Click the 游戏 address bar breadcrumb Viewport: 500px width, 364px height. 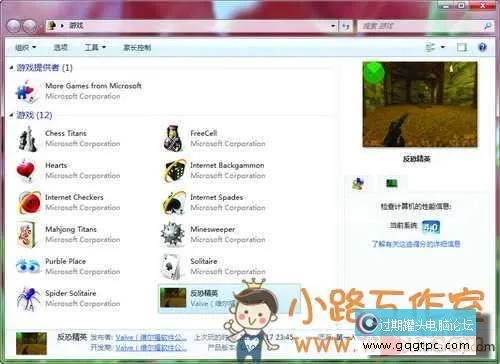click(x=76, y=25)
